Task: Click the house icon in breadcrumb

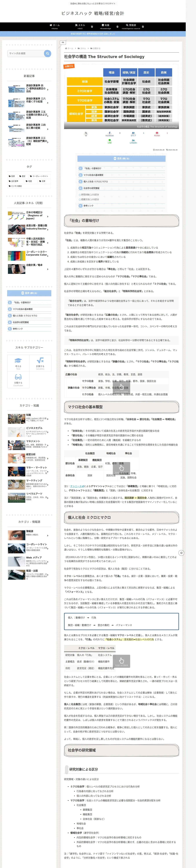Action: (66, 48)
